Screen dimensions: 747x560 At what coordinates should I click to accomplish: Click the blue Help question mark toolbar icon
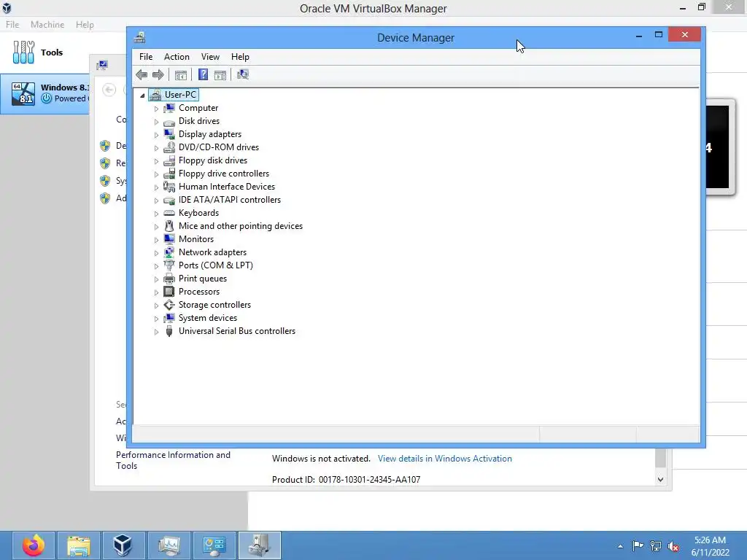pyautogui.click(x=203, y=75)
